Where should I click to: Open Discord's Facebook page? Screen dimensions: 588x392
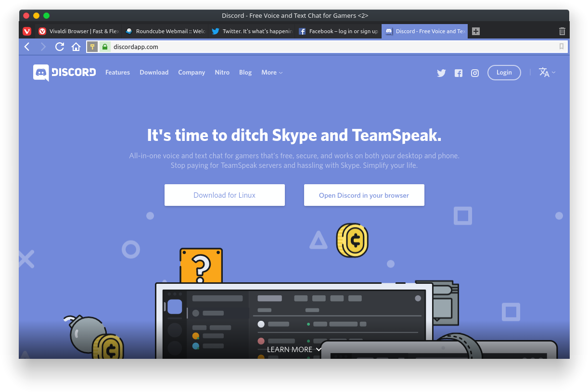click(x=458, y=73)
